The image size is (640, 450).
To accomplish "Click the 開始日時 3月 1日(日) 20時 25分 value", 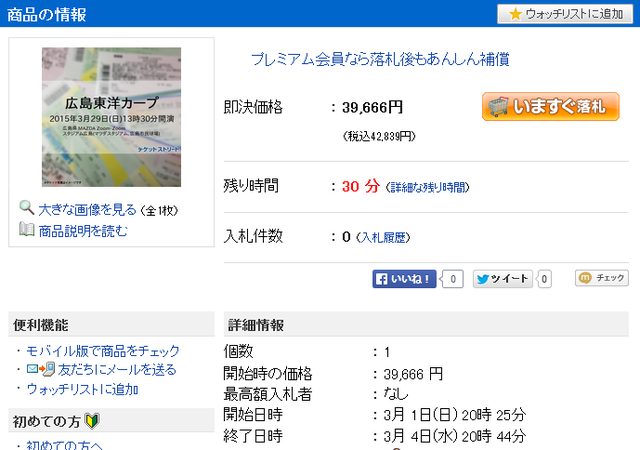I will tap(454, 415).
